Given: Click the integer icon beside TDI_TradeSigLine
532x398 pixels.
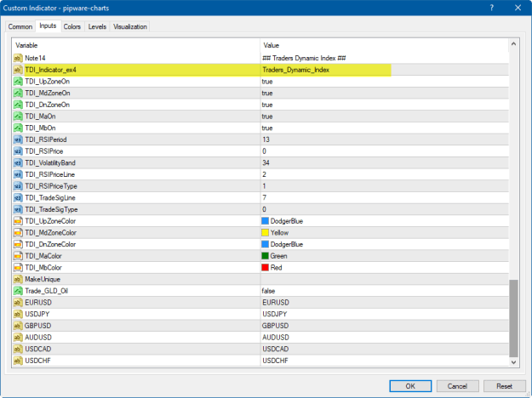Looking at the screenshot, I should (x=18, y=198).
